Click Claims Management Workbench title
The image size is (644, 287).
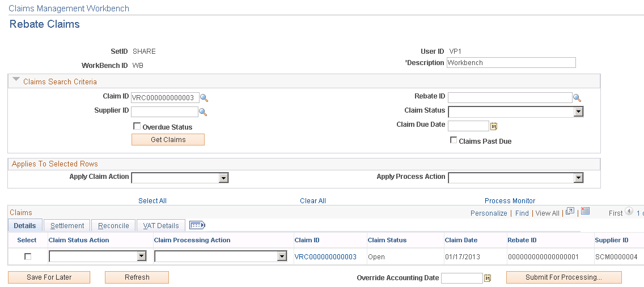coord(69,8)
